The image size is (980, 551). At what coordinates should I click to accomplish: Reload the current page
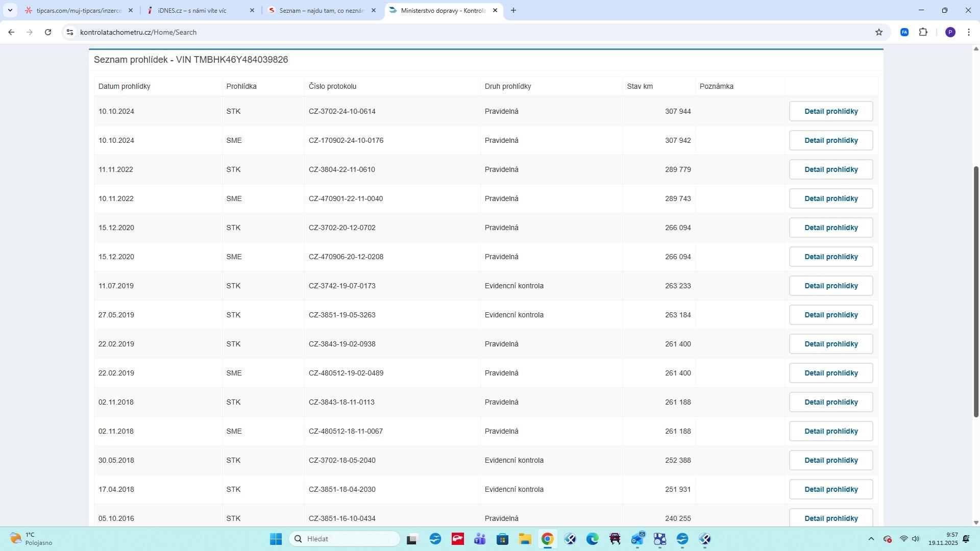click(48, 32)
